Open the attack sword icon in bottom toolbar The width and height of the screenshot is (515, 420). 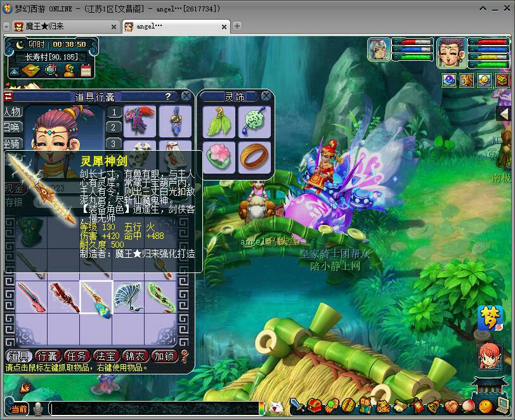(297, 406)
